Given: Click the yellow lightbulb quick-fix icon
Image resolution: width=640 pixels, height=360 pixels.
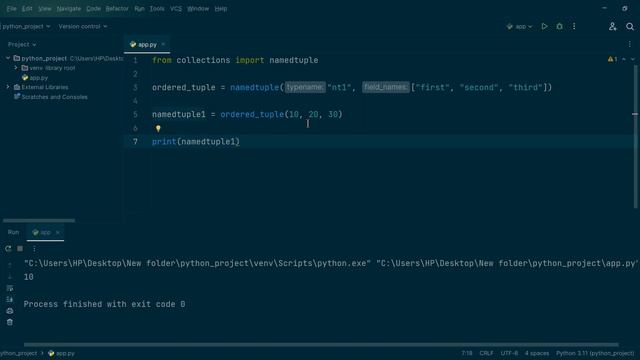Looking at the screenshot, I should point(158,128).
